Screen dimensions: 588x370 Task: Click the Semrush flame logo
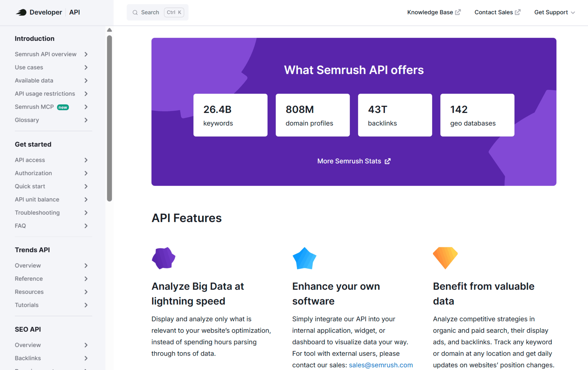pos(21,12)
